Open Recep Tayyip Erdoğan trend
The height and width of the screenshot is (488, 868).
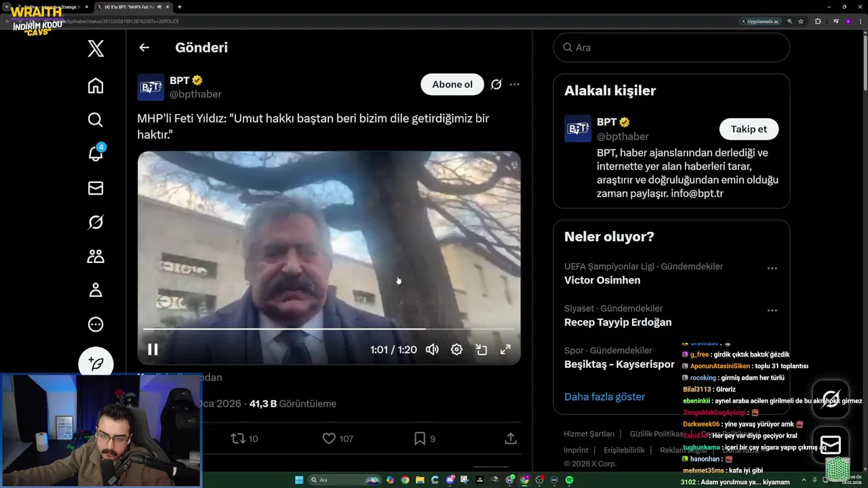coord(618,322)
